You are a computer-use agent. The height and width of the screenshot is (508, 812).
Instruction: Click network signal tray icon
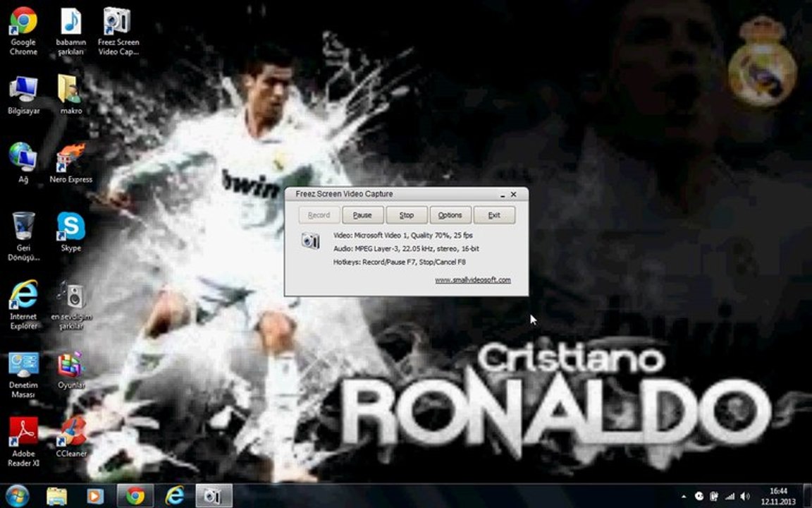730,497
